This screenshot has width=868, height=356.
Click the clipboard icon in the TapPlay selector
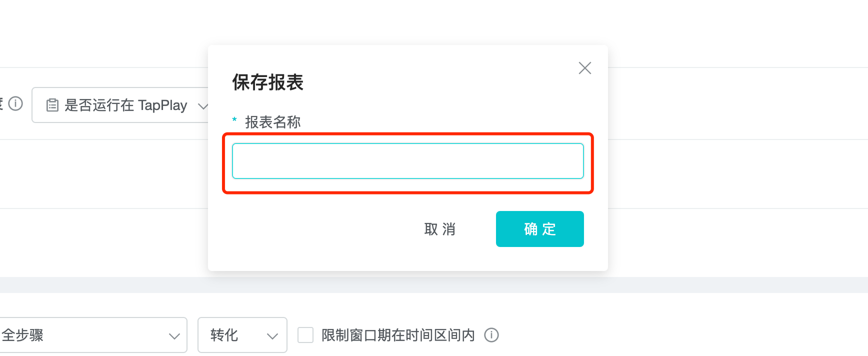click(x=52, y=105)
